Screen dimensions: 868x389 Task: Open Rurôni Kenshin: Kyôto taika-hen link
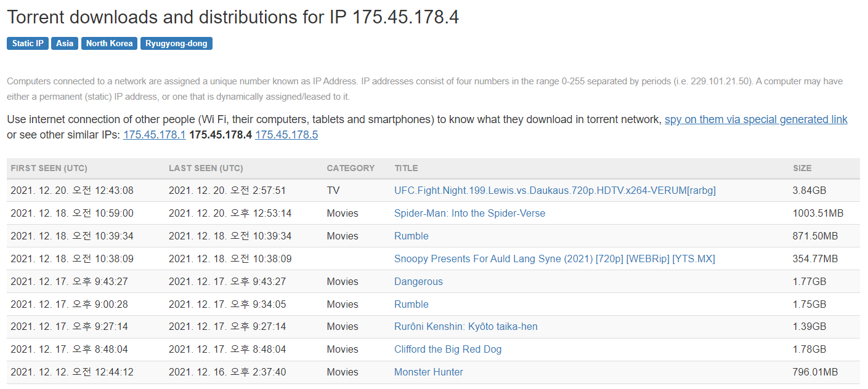(466, 327)
